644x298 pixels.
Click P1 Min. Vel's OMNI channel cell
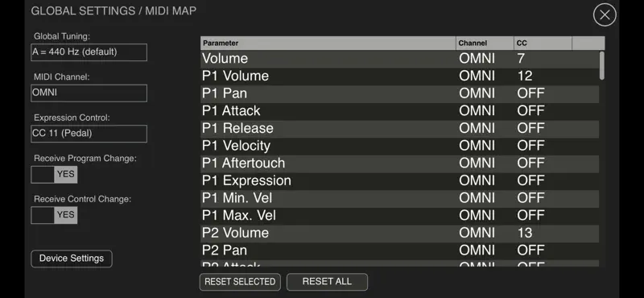pos(477,198)
